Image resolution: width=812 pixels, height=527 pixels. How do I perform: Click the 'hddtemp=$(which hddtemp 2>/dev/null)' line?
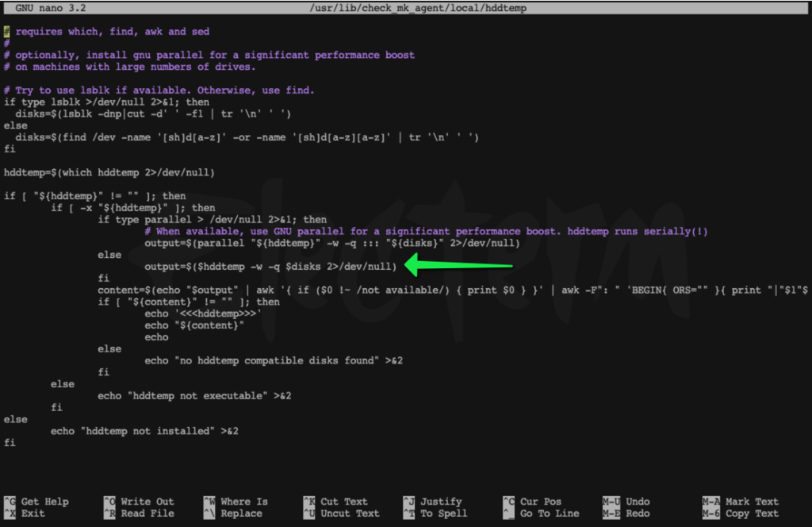tap(109, 172)
